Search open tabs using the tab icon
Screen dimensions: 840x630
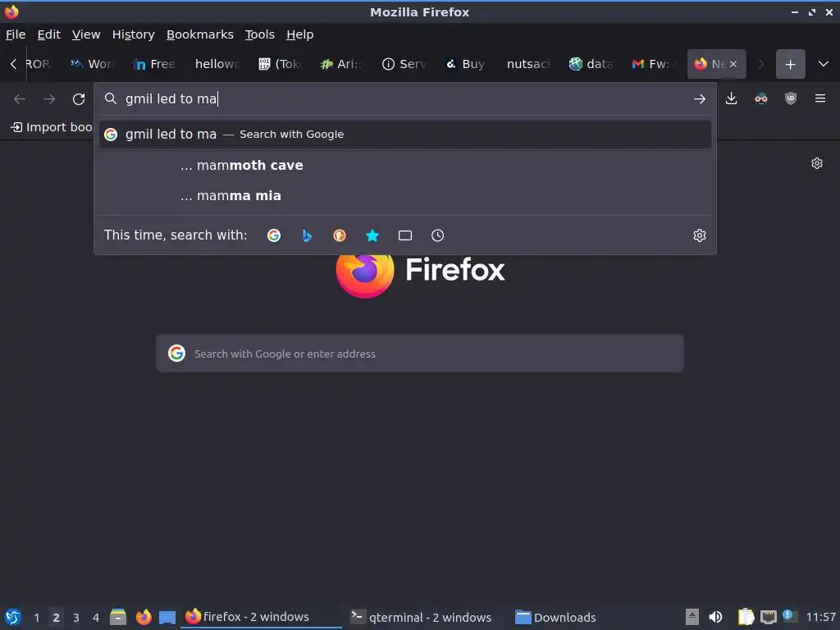point(405,235)
